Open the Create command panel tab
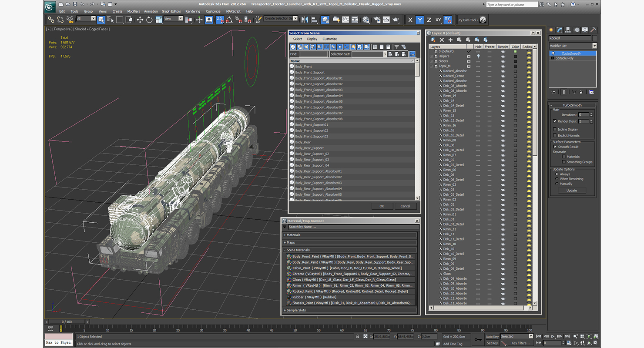The width and height of the screenshot is (644, 348). [x=551, y=30]
